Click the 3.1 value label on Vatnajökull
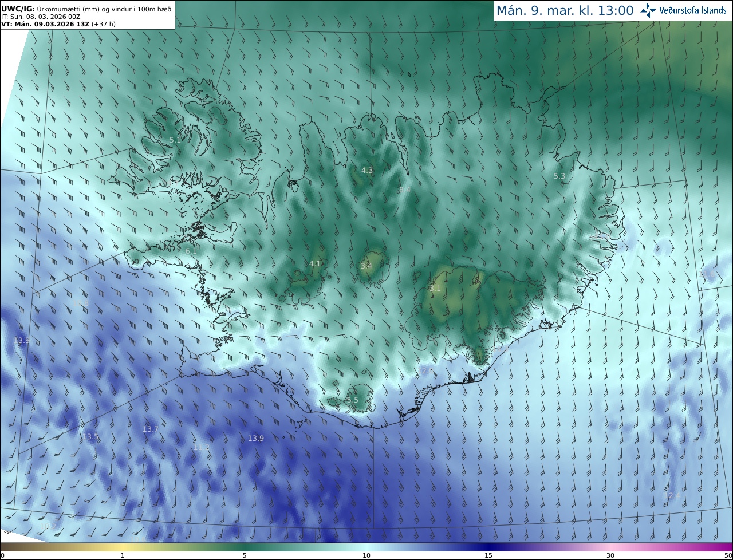733x560 pixels. (x=435, y=289)
